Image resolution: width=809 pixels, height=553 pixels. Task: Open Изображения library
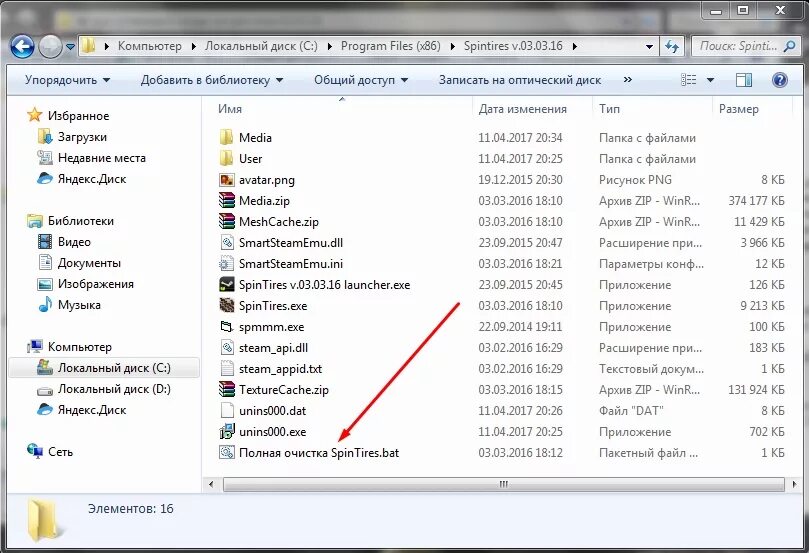(x=95, y=284)
